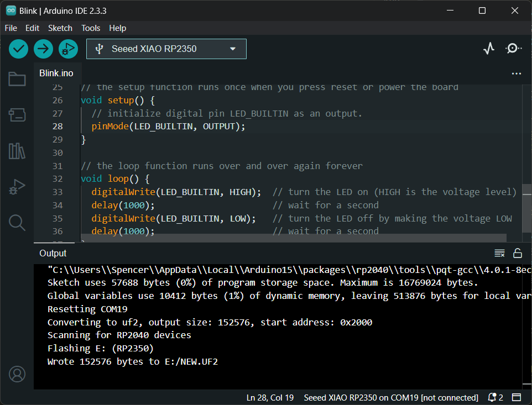
Task: Click the 'loop function runs over' comment
Action: coord(222,166)
